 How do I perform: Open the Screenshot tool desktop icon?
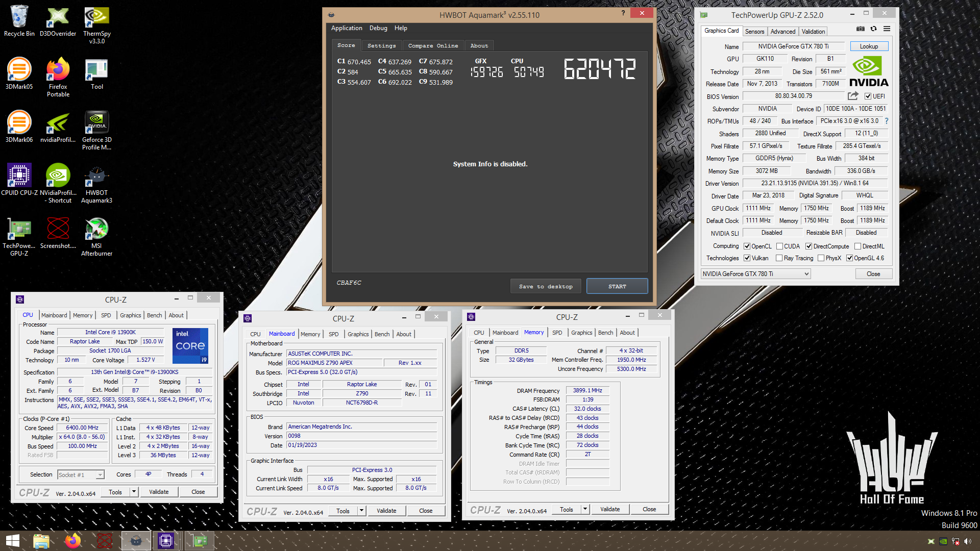point(58,233)
